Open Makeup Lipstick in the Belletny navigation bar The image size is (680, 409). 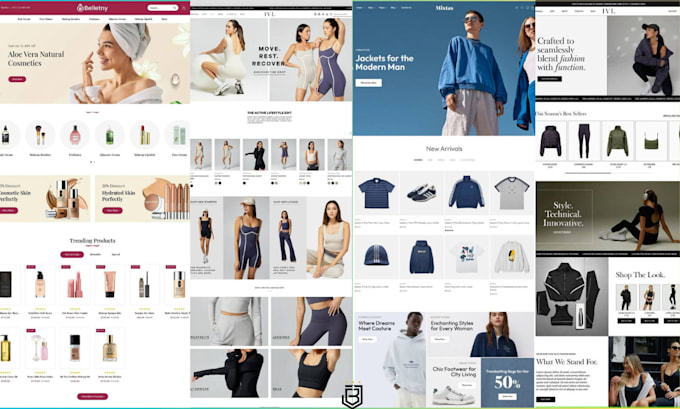pyautogui.click(x=143, y=19)
